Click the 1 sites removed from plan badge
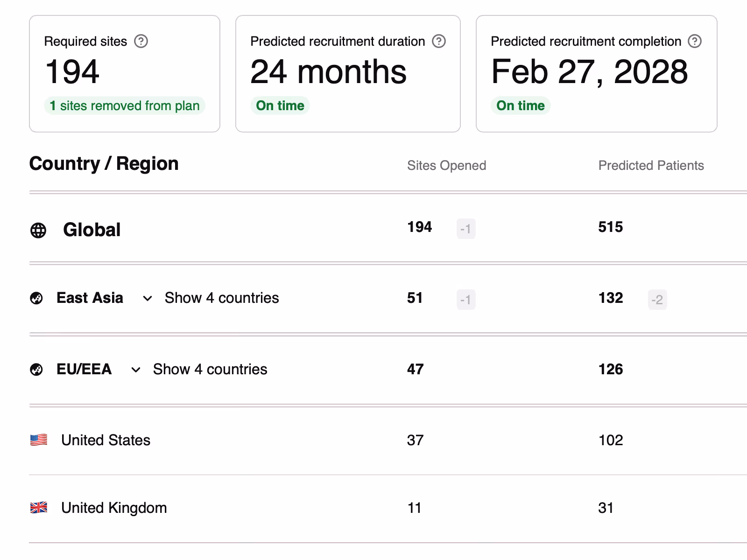The width and height of the screenshot is (747, 560). point(124,105)
